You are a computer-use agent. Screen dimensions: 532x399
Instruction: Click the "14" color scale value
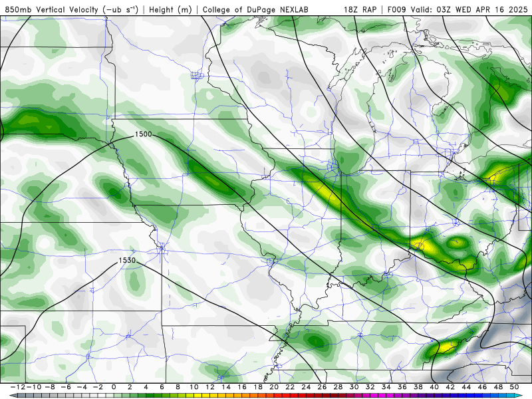pyautogui.click(x=226, y=387)
